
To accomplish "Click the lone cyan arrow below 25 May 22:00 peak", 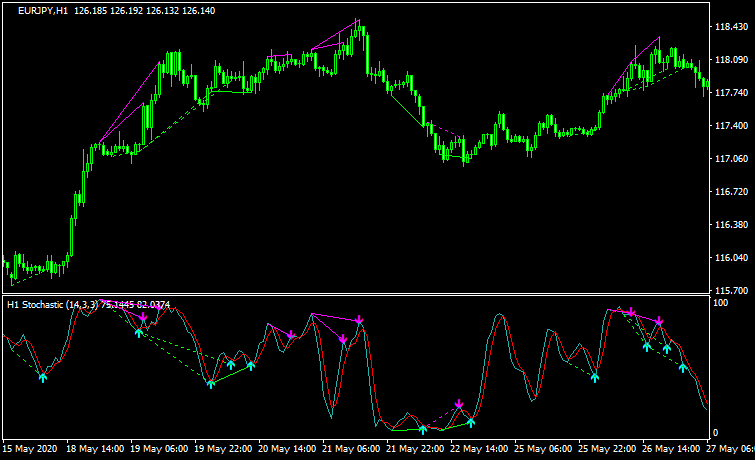I will click(x=595, y=377).
